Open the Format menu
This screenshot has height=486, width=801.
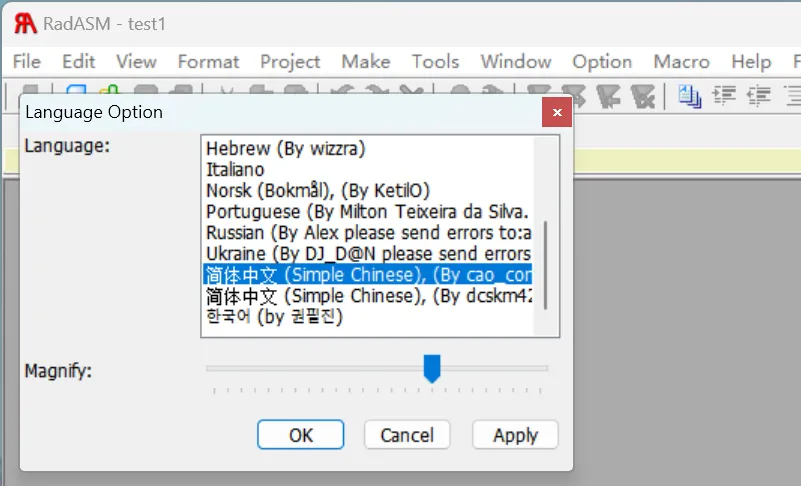[208, 61]
